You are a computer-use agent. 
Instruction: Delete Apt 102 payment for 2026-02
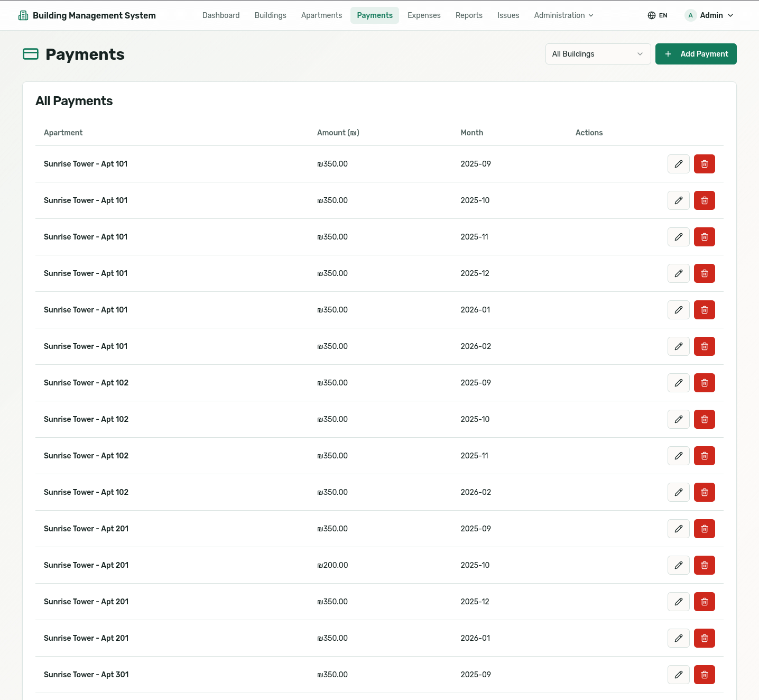tap(704, 492)
